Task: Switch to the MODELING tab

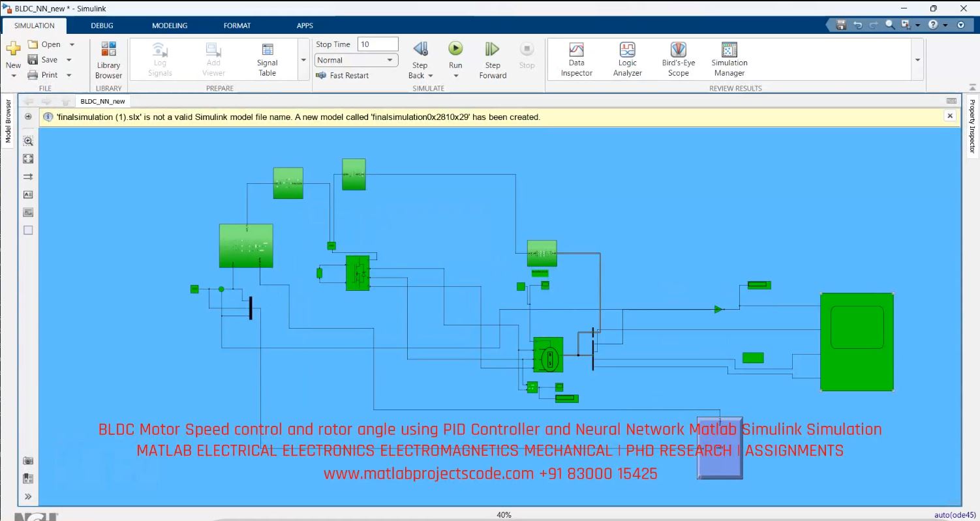Action: [x=170, y=25]
